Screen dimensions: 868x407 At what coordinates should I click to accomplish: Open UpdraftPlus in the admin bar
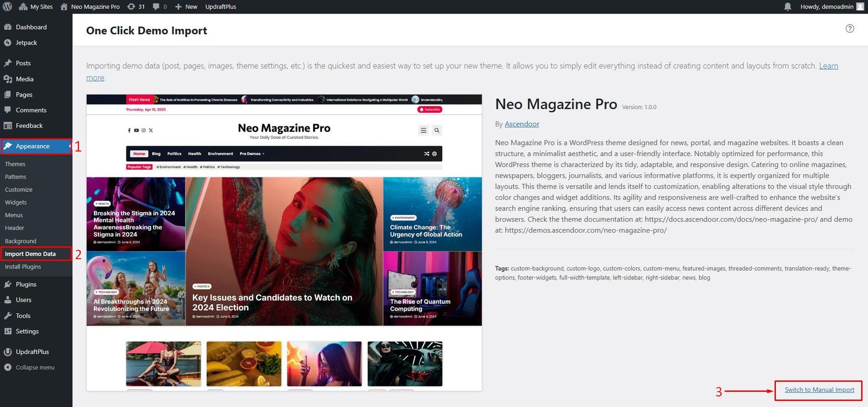[x=221, y=7]
